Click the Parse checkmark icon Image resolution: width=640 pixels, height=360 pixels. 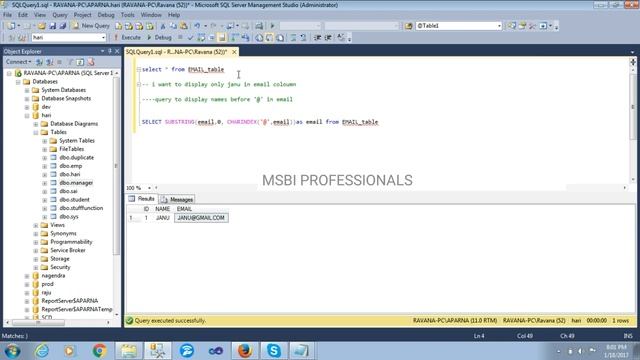tap(190, 38)
